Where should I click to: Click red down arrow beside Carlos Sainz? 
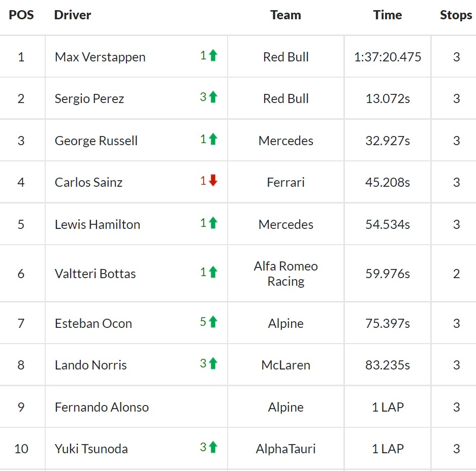[x=213, y=181]
